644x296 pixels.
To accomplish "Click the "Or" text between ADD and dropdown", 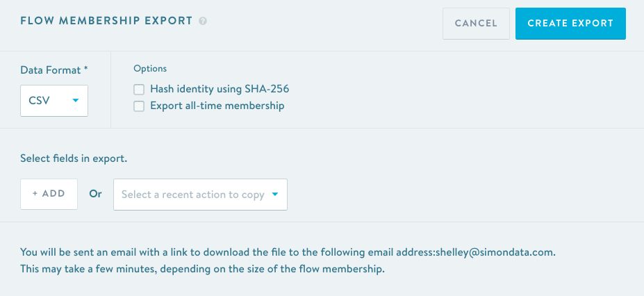I will [x=95, y=195].
